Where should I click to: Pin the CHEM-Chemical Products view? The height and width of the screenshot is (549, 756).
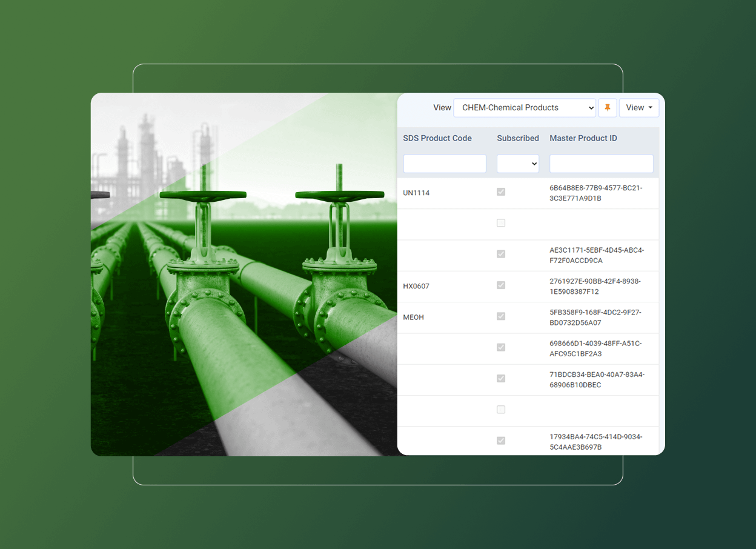[x=608, y=107]
